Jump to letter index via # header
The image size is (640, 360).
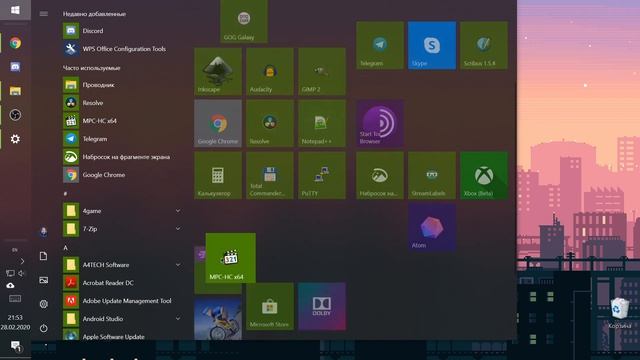[x=65, y=193]
